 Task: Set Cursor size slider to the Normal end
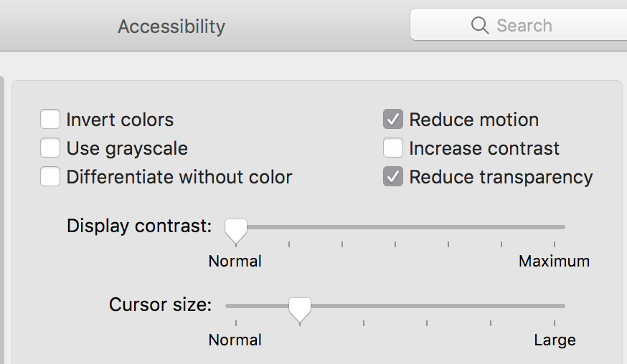point(236,306)
